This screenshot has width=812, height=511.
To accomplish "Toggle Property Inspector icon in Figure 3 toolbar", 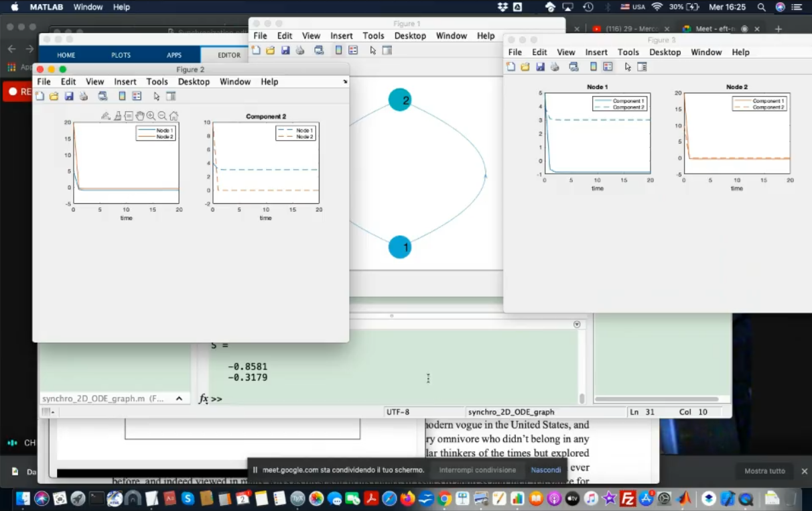I will [642, 67].
